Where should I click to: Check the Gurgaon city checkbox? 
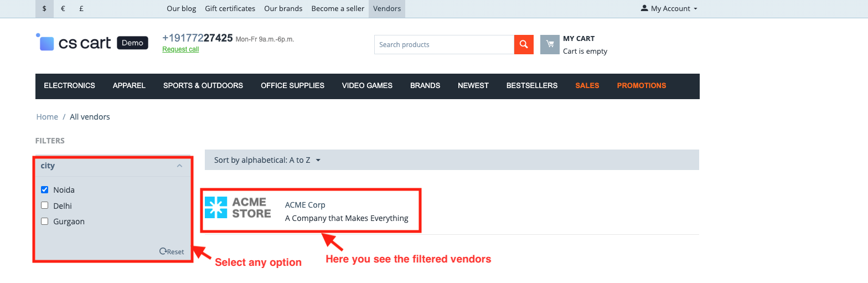(45, 222)
